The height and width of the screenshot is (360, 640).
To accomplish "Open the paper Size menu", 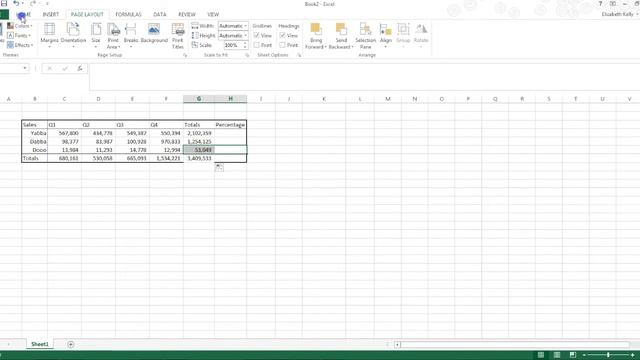I will [96, 35].
